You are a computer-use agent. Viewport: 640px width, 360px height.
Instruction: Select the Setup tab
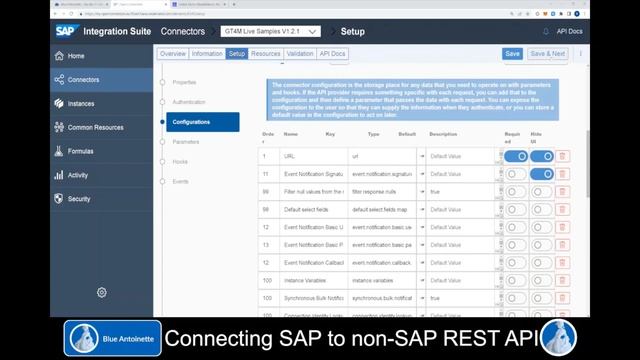coord(237,53)
